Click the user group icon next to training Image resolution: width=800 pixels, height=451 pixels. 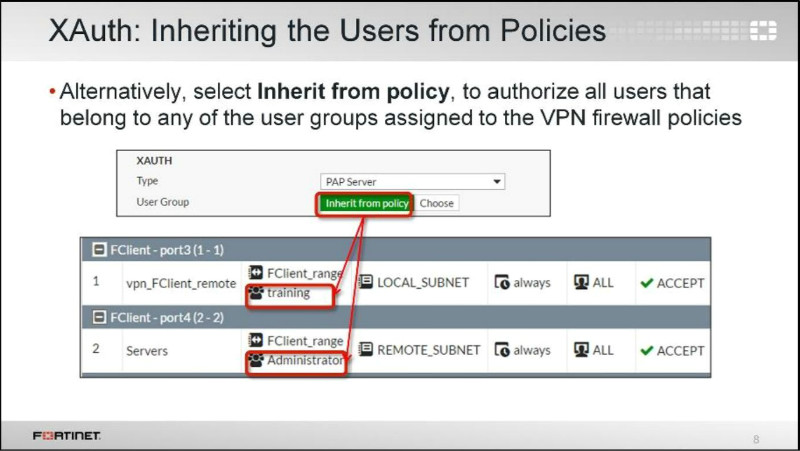tap(255, 292)
